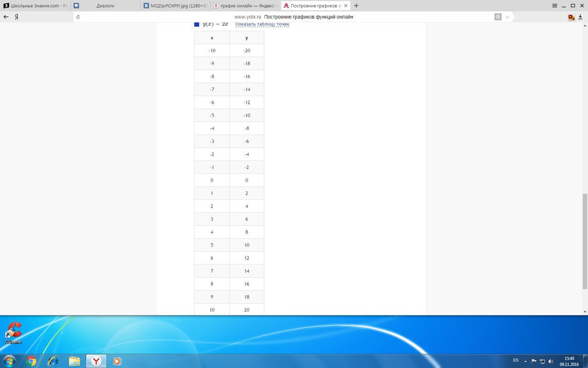Select the table cell with 14
This screenshot has width=588, height=368.
(247, 271)
